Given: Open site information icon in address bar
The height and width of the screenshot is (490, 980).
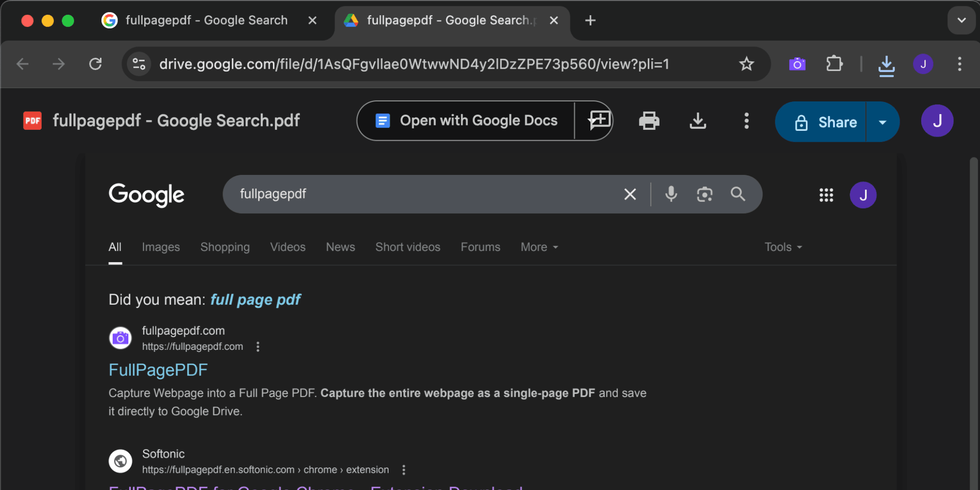Looking at the screenshot, I should (x=139, y=64).
